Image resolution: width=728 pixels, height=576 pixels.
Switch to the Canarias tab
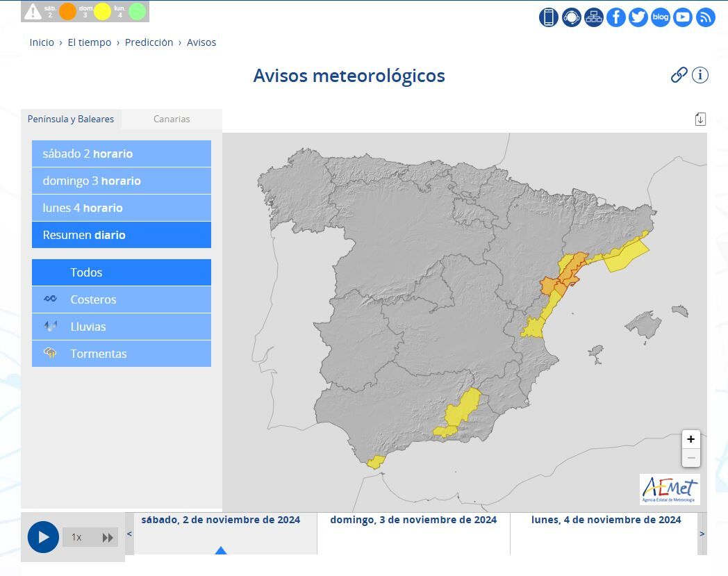pyautogui.click(x=172, y=119)
